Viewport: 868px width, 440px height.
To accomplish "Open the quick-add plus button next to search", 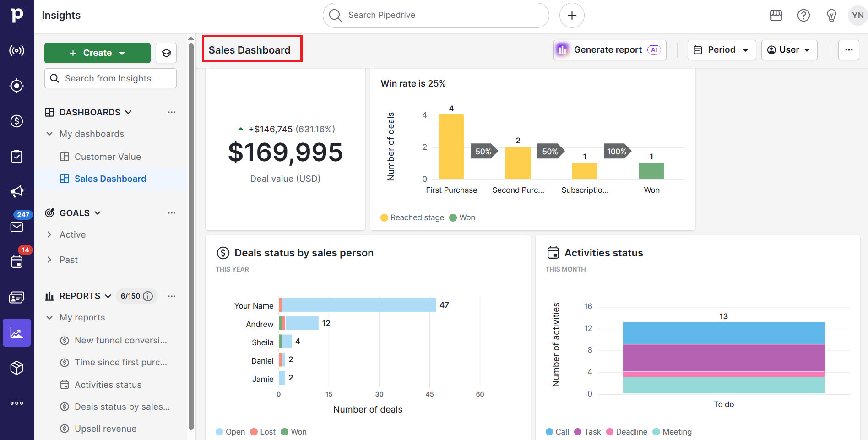I will click(572, 15).
